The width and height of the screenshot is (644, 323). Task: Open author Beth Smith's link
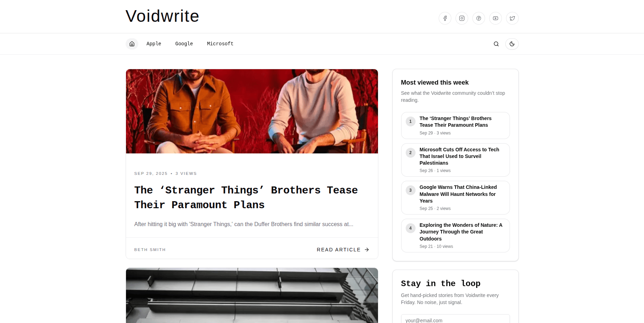coord(150,250)
